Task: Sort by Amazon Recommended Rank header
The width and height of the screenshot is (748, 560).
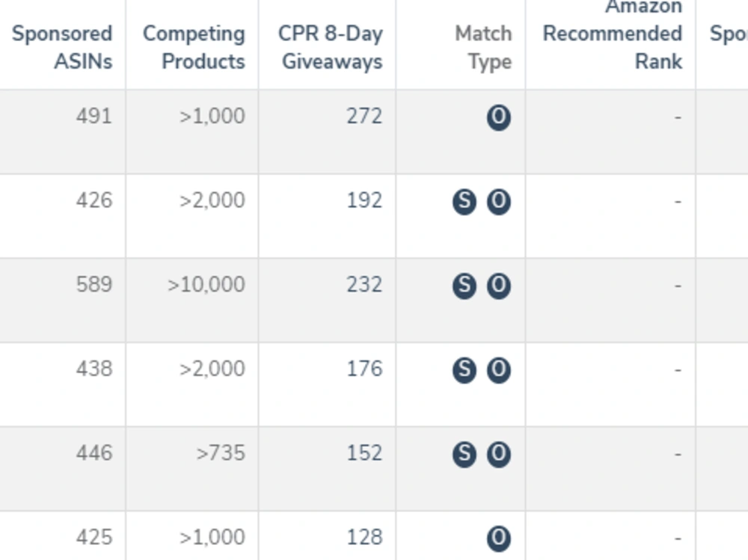Action: pyautogui.click(x=613, y=34)
